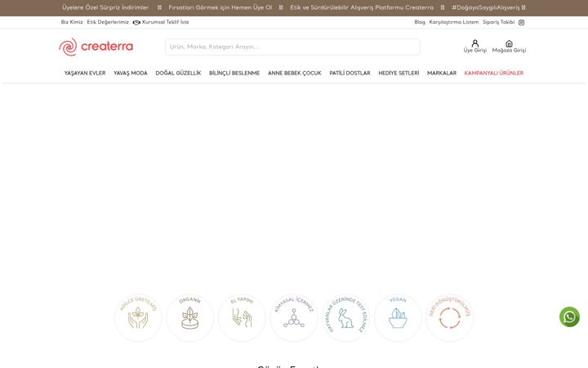This screenshot has width=588, height=368.
Task: Click the Mağaza Girişi store icon
Action: tap(509, 43)
